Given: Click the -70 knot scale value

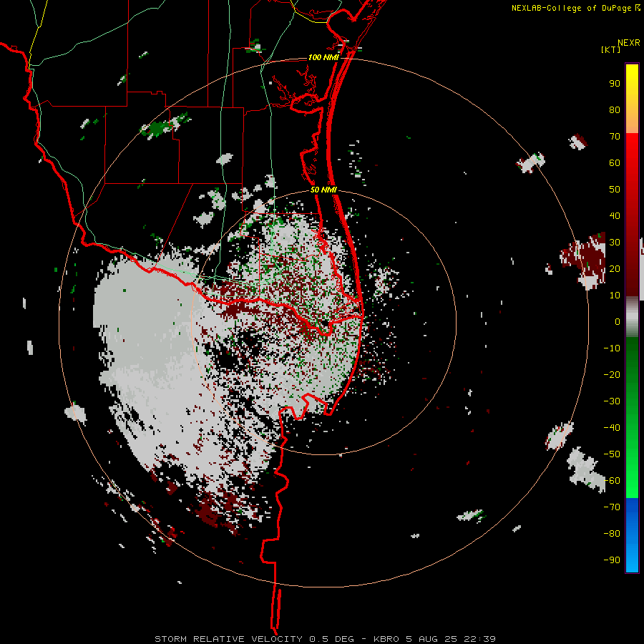Looking at the screenshot, I should [x=612, y=507].
